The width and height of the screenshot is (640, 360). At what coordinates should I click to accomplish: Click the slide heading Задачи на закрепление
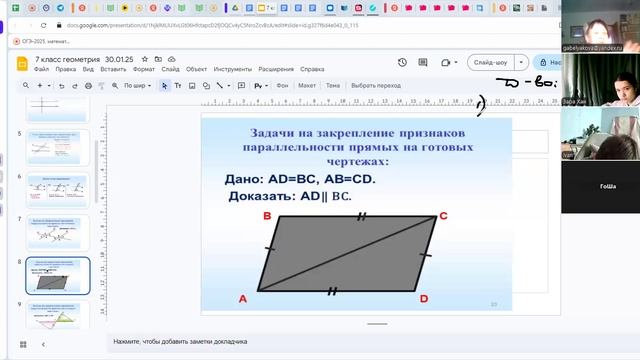click(x=357, y=147)
